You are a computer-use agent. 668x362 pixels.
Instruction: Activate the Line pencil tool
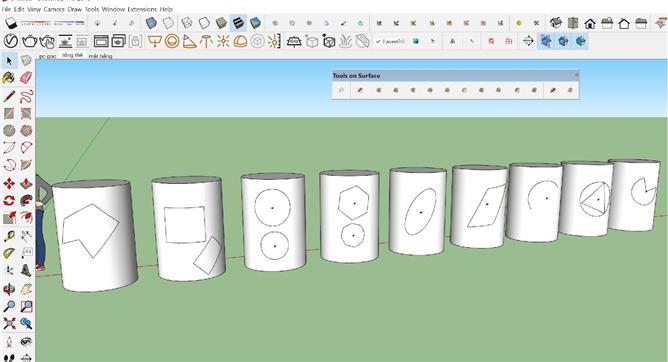point(9,96)
